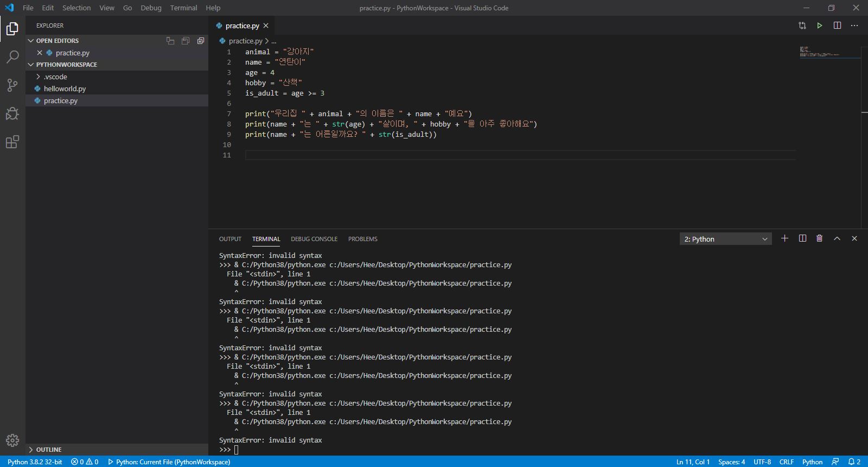Open the View menu
868x467 pixels.
pyautogui.click(x=107, y=8)
